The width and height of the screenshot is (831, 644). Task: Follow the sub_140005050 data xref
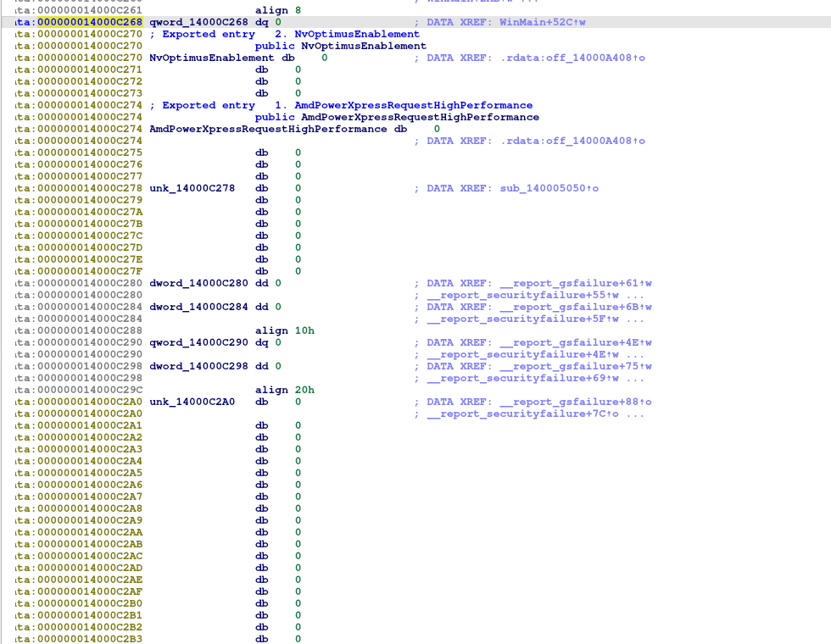click(x=549, y=188)
